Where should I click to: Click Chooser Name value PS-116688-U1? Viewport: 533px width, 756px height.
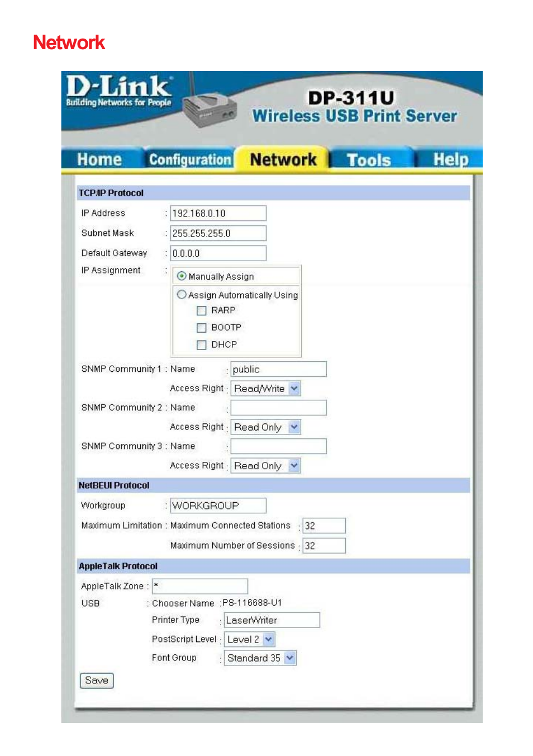(x=252, y=603)
